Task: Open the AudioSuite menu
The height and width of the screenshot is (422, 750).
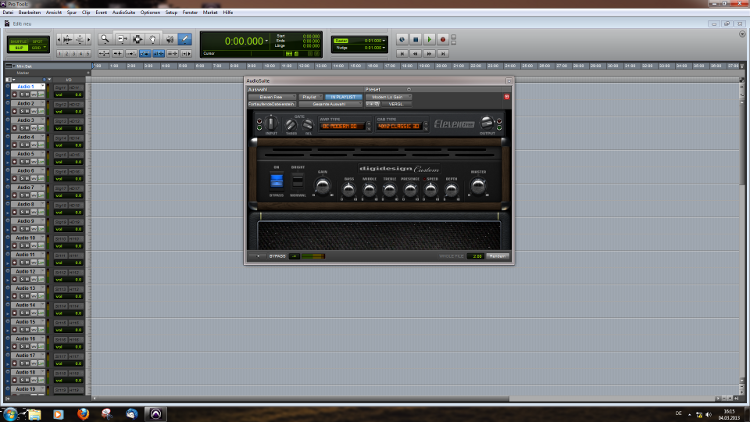Action: pyautogui.click(x=124, y=12)
